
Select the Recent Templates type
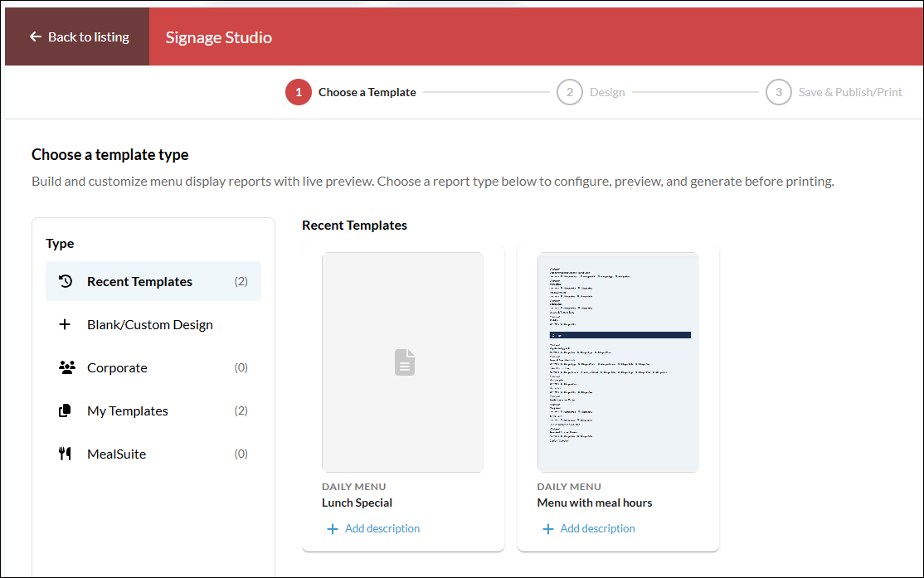[x=153, y=281]
